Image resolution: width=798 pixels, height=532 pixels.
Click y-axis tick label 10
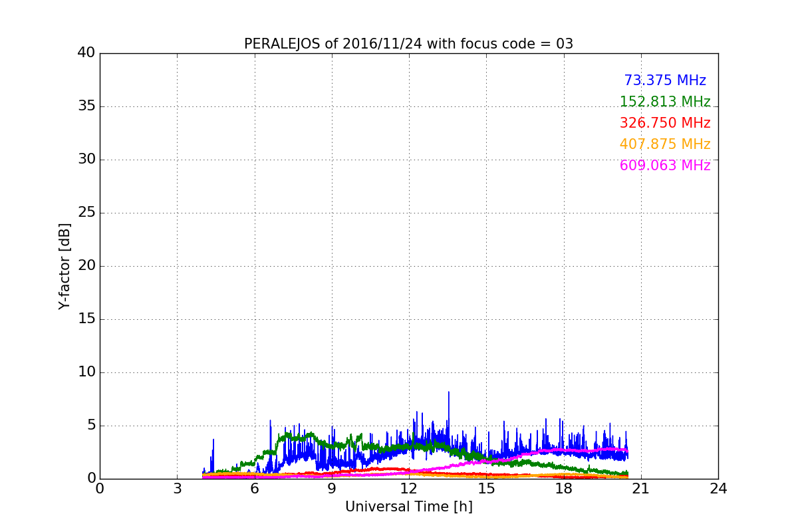click(x=86, y=372)
